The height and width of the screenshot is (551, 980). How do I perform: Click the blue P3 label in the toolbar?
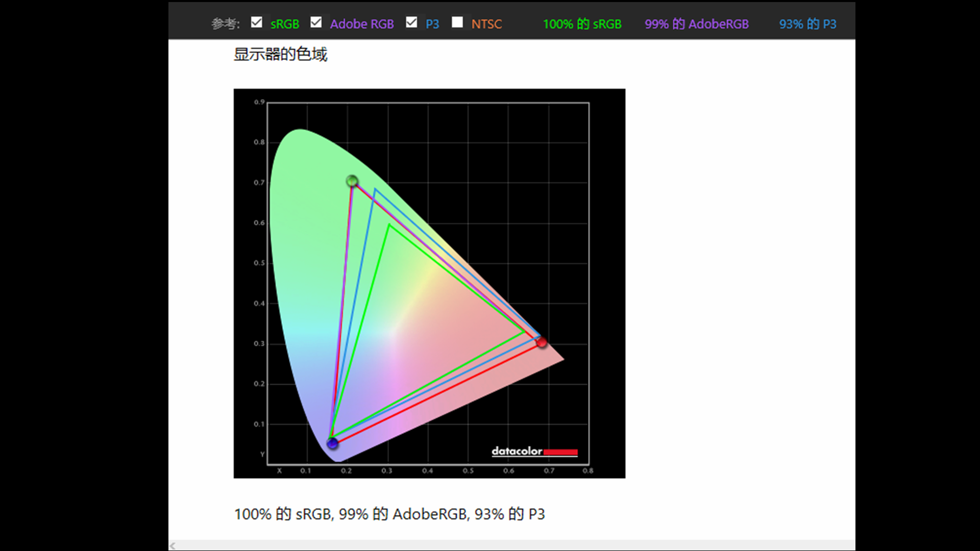pyautogui.click(x=432, y=24)
